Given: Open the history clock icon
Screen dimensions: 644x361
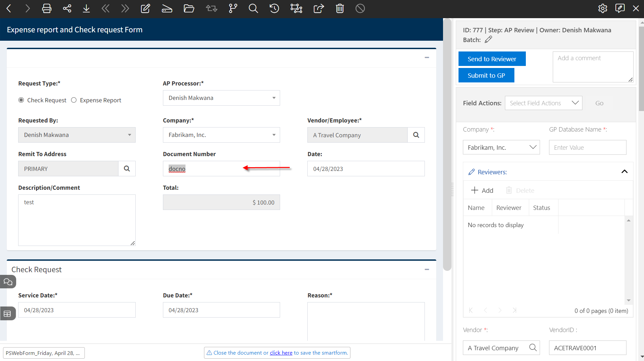Looking at the screenshot, I should pyautogui.click(x=274, y=8).
